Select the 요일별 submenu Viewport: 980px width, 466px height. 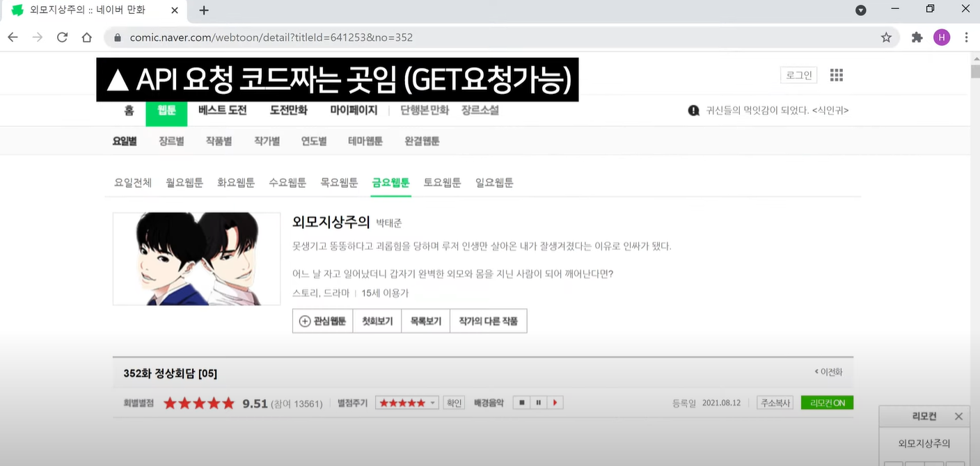click(x=125, y=141)
